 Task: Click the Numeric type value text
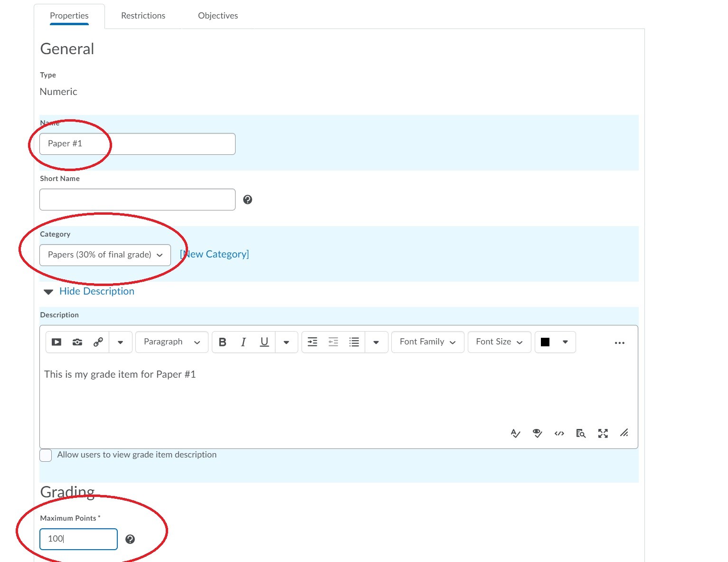click(58, 92)
